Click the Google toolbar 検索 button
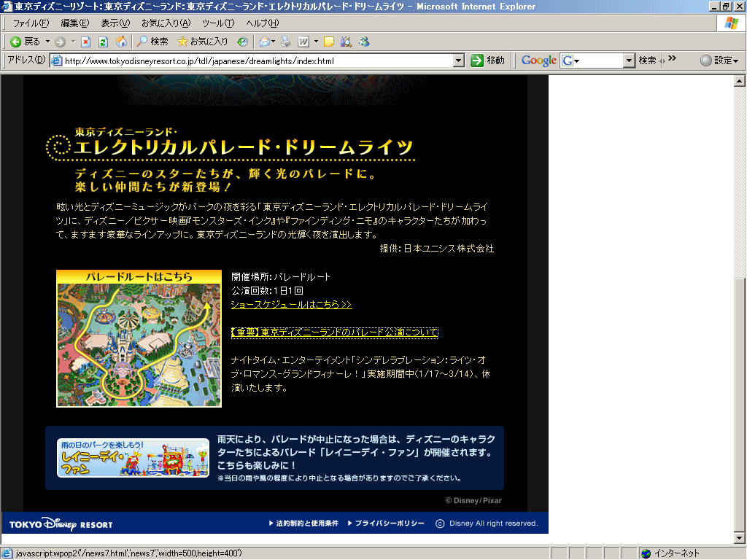The width and height of the screenshot is (747, 560). 648,61
